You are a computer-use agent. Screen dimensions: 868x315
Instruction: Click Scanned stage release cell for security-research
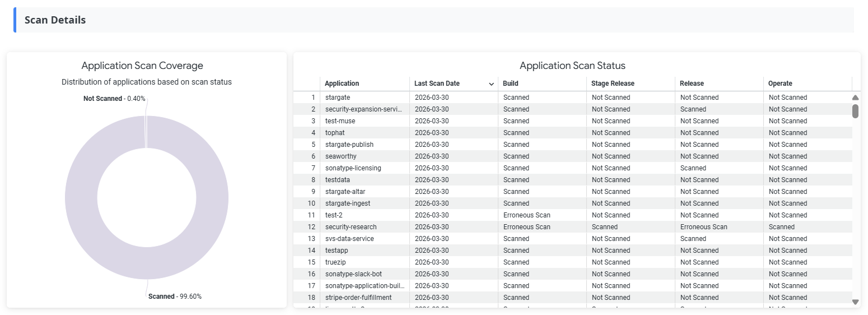(631, 227)
